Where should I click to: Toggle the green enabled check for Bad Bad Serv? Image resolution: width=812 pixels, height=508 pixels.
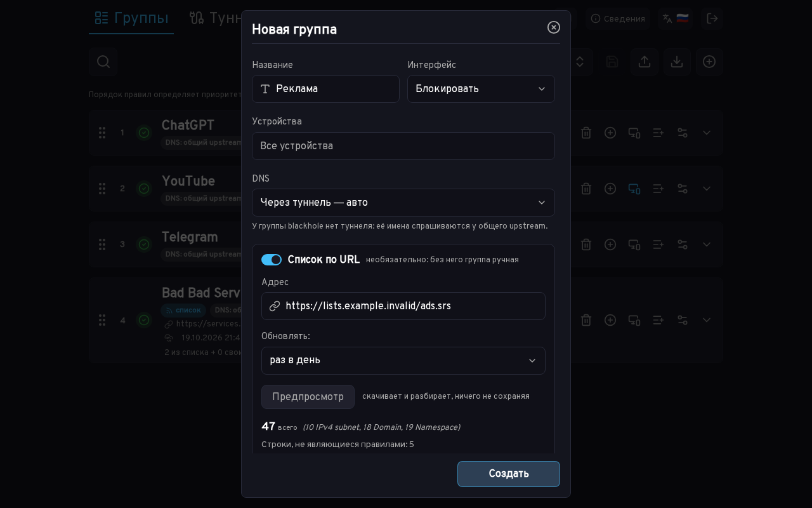pyautogui.click(x=144, y=320)
